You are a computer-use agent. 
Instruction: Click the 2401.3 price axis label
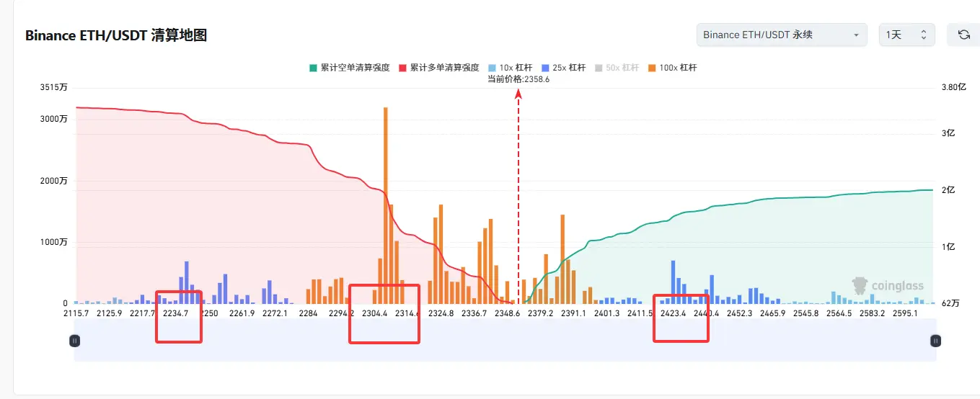pos(606,313)
